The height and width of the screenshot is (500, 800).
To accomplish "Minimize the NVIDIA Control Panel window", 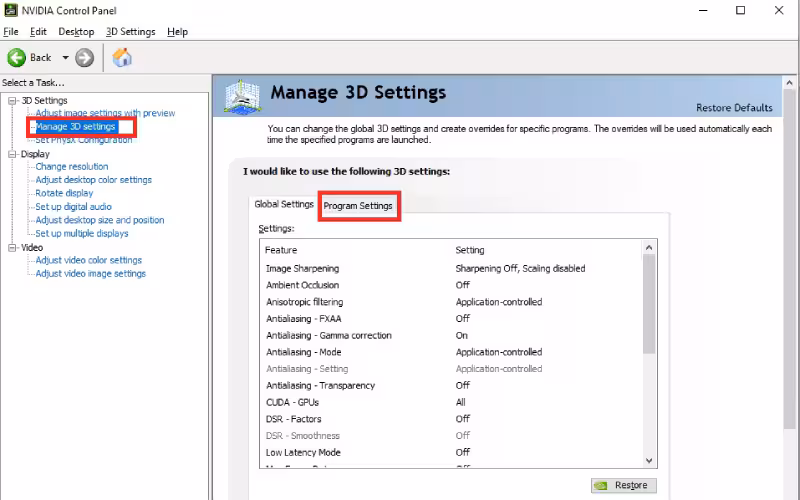I will tap(703, 10).
